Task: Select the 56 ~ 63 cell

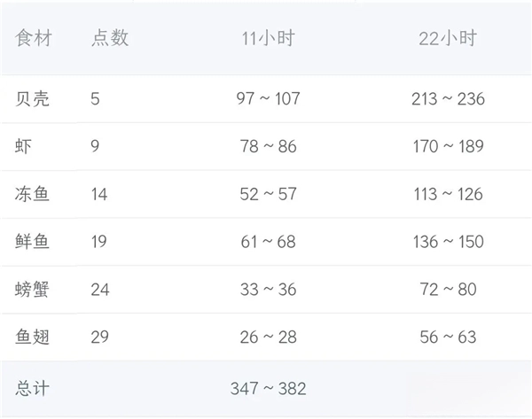Action: pyautogui.click(x=448, y=338)
